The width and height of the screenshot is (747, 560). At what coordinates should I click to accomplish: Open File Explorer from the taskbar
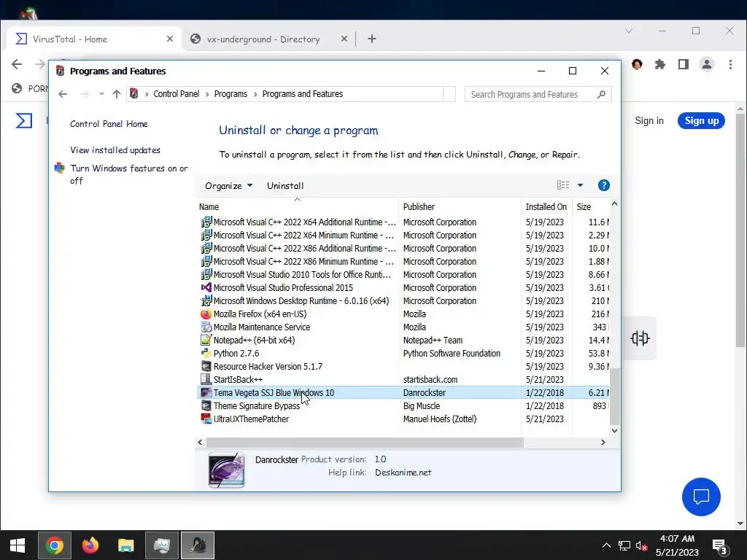click(x=125, y=545)
